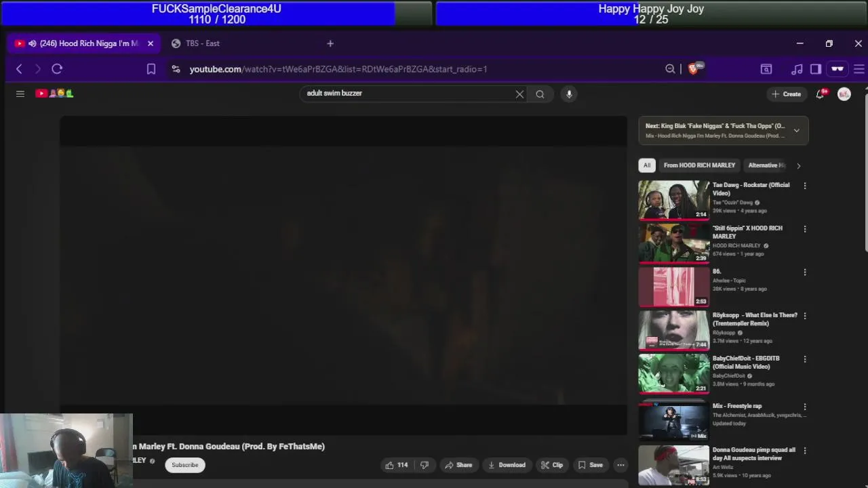Open the Brave tab search icon
The height and width of the screenshot is (488, 868).
click(x=766, y=68)
